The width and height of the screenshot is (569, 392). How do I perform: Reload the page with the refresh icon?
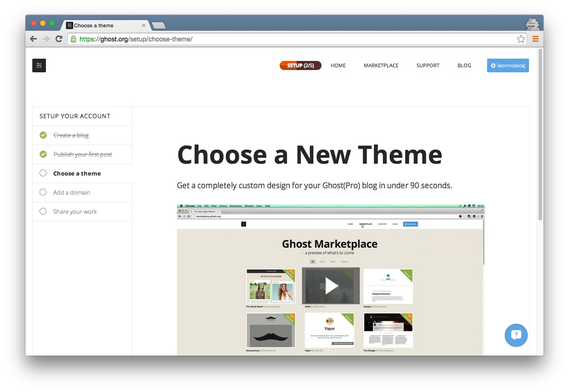(59, 39)
